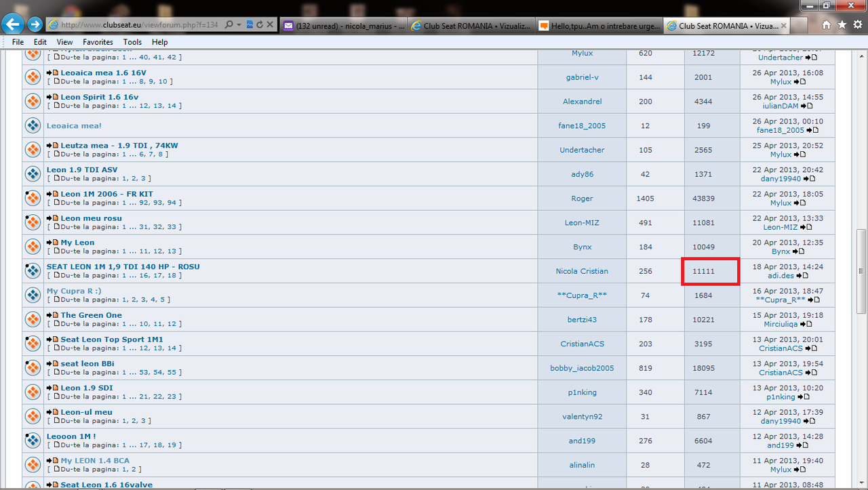Open the Edit menu
This screenshot has height=490, width=868.
40,42
